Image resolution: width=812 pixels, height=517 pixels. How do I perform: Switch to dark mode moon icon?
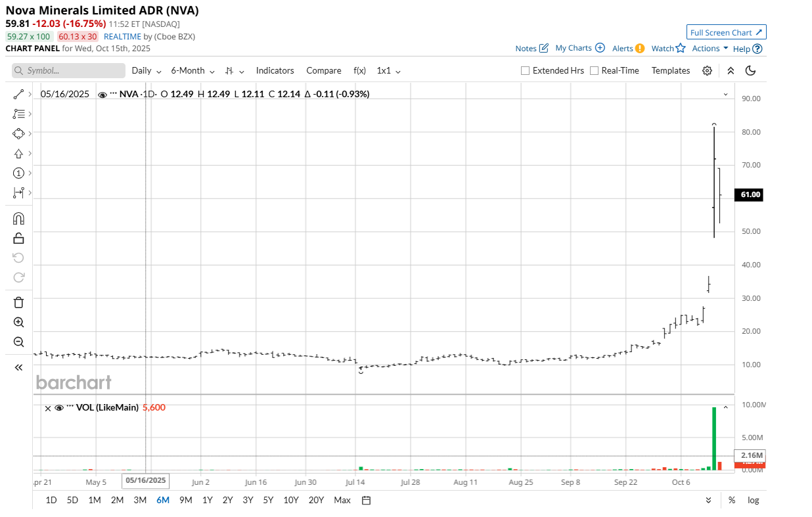751,70
